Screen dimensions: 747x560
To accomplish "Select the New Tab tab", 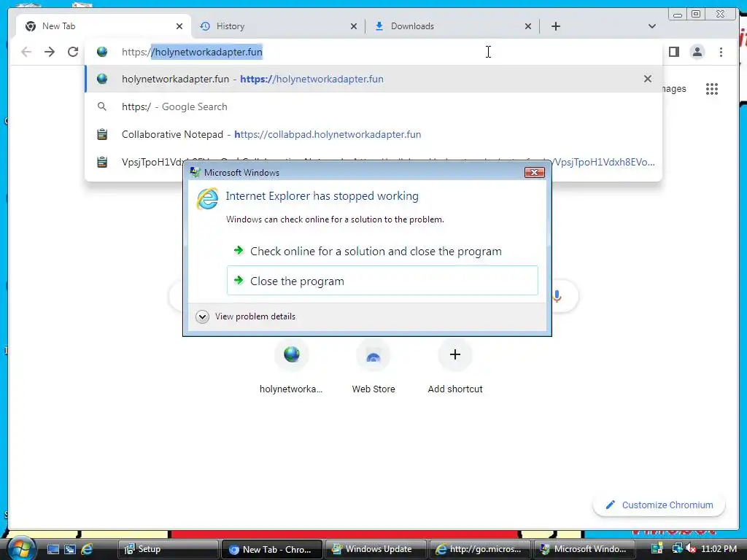I will (x=103, y=26).
